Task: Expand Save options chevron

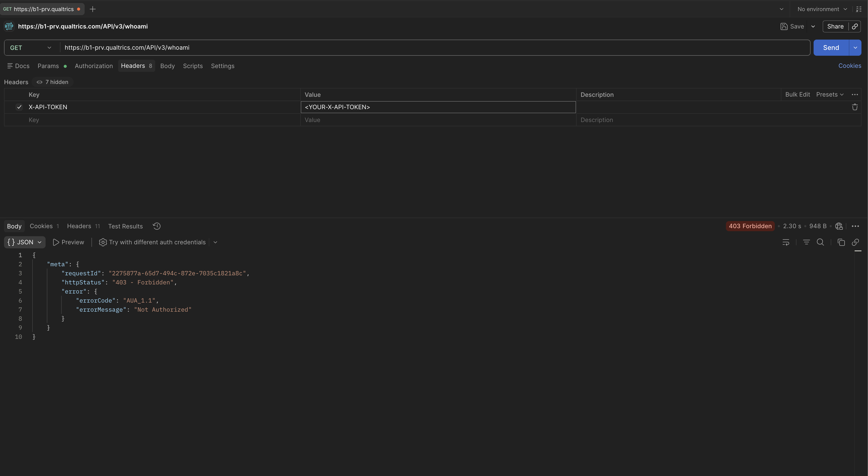Action: tap(813, 26)
